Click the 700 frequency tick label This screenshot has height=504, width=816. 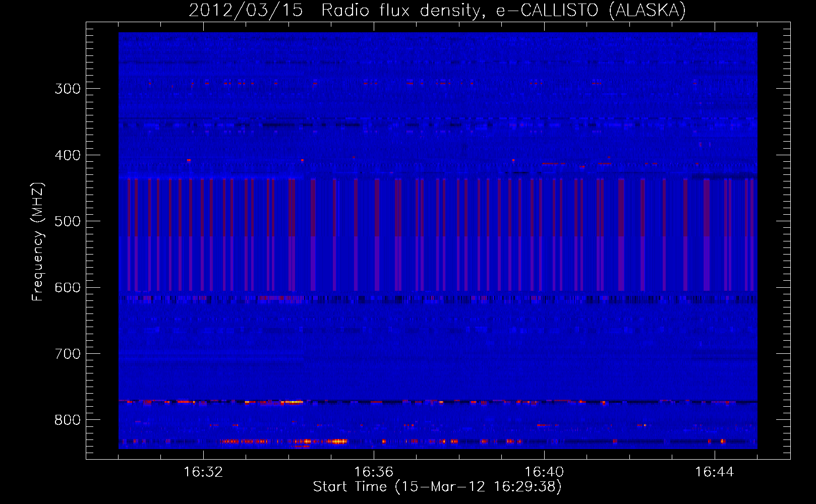coord(68,354)
